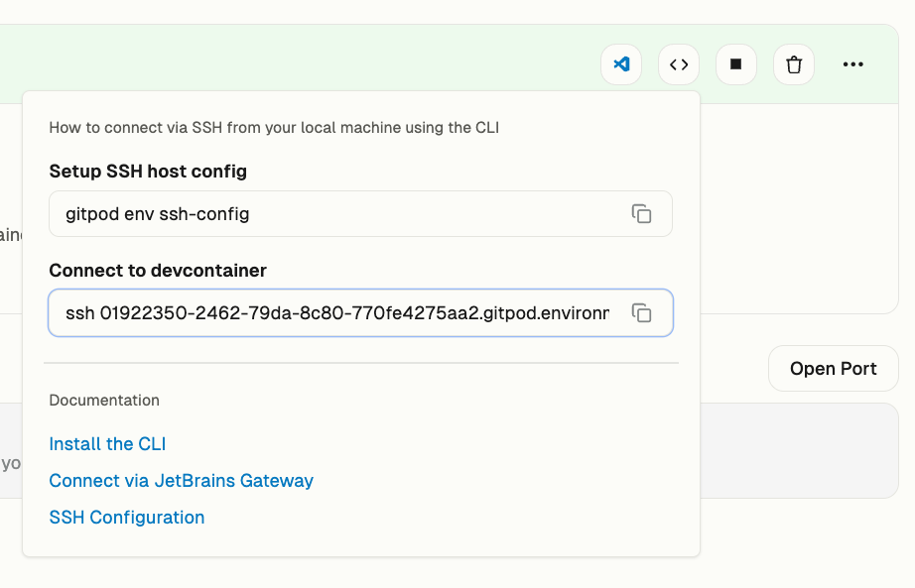Click the 'gitpod env ssh-config' field
The width and height of the screenshot is (915, 588).
(x=360, y=214)
